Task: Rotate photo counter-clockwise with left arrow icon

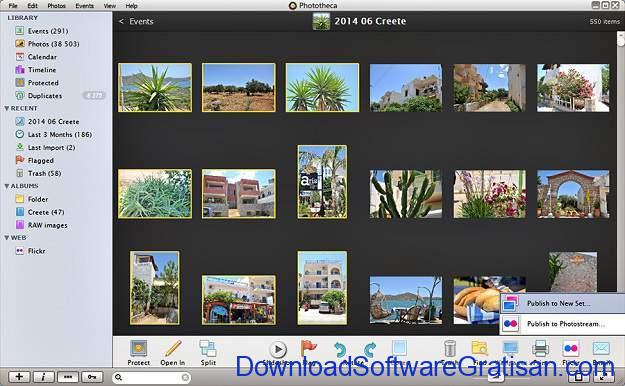Action: coord(340,350)
